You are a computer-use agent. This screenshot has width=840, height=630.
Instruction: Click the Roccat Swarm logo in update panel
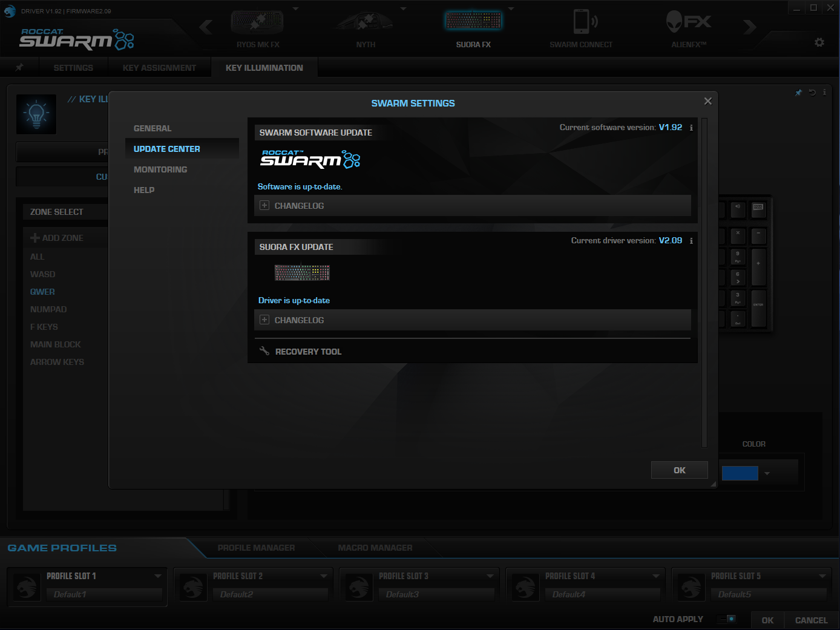[x=310, y=159]
